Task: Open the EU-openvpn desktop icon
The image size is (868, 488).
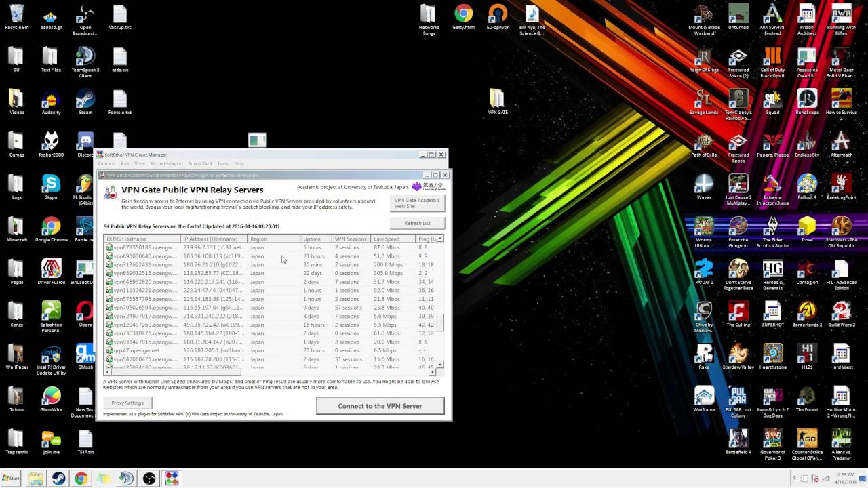Action: pyautogui.click(x=498, y=18)
